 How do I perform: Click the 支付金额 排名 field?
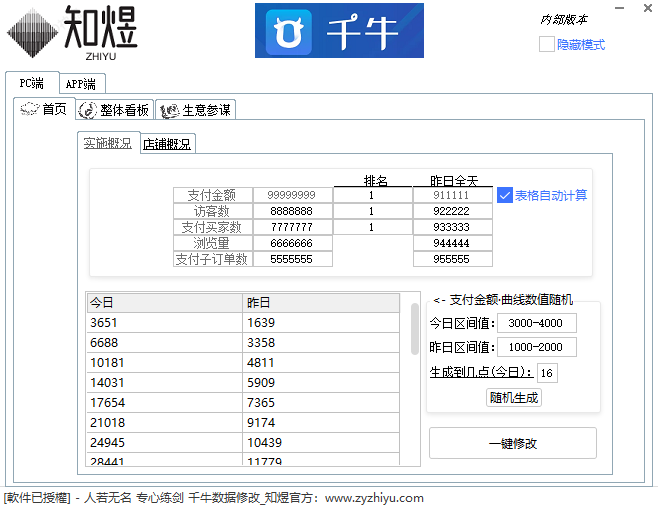pyautogui.click(x=373, y=195)
